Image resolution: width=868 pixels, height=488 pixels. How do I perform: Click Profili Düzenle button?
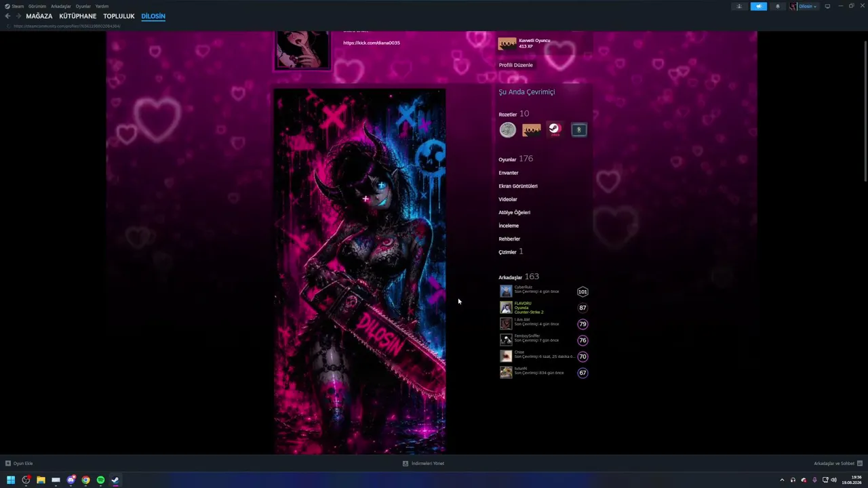(x=516, y=65)
